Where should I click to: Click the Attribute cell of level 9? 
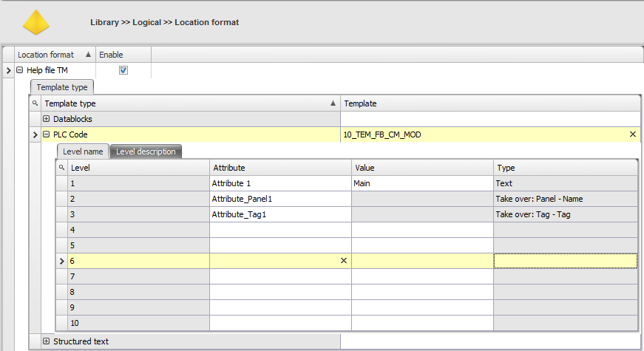pos(280,308)
